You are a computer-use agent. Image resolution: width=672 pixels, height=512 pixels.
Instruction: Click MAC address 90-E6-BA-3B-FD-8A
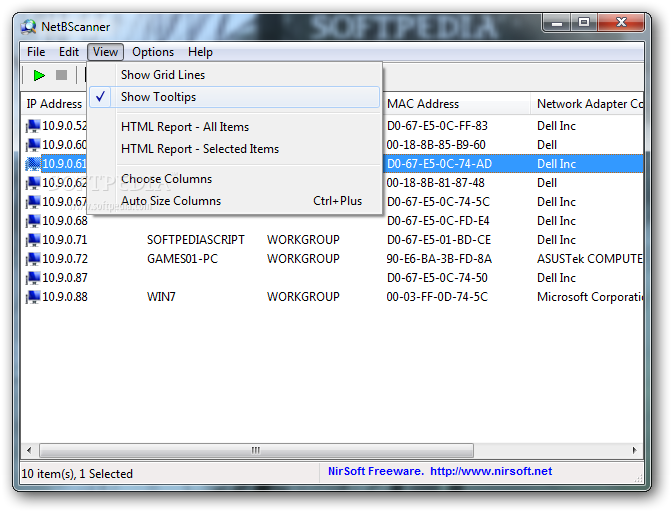439,259
